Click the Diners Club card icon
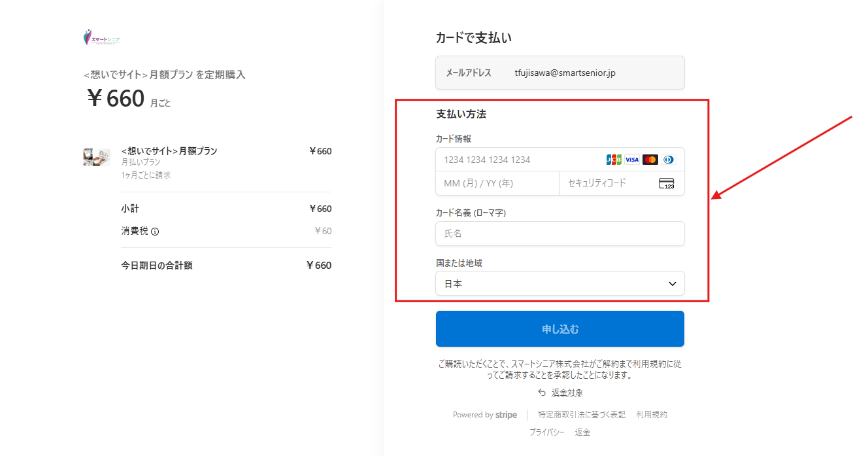Image resolution: width=868 pixels, height=456 pixels. 668,160
